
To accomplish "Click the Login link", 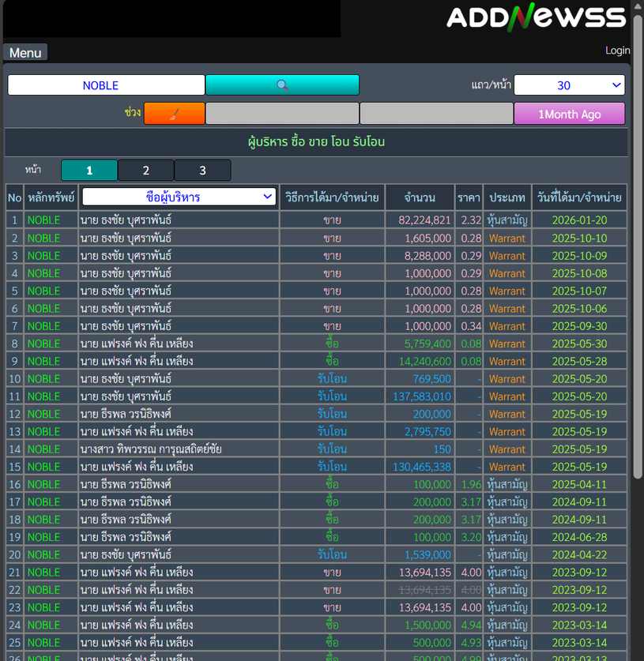I will 617,50.
